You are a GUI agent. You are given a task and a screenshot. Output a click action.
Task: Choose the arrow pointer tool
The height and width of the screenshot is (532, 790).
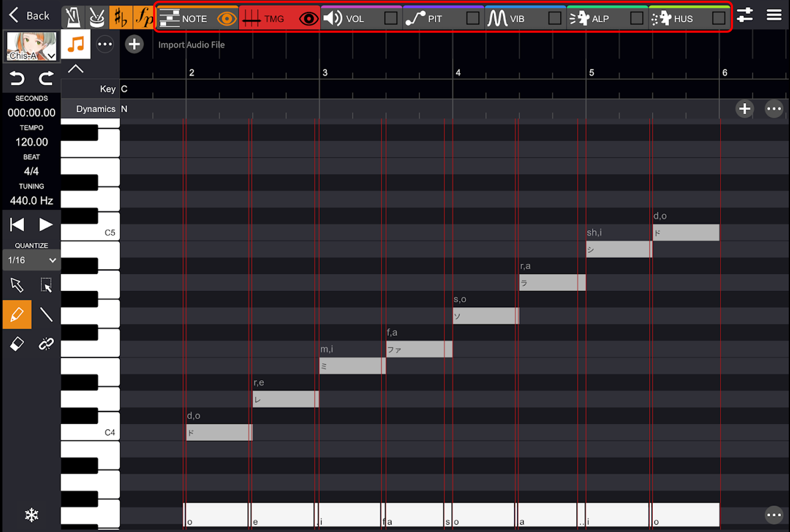[x=17, y=285]
